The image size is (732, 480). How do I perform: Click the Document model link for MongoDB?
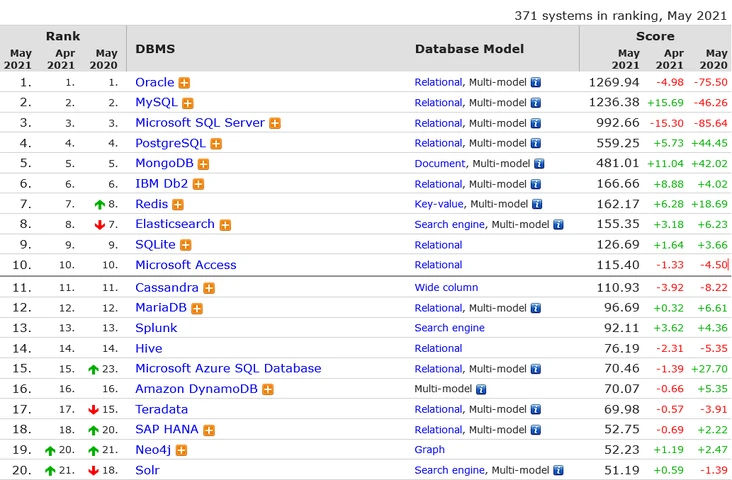pos(440,164)
